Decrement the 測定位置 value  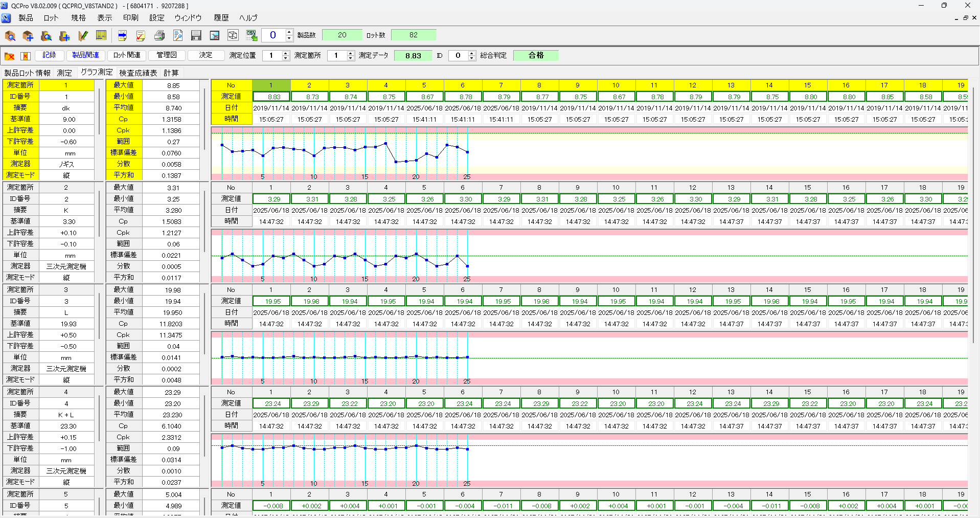coord(286,58)
